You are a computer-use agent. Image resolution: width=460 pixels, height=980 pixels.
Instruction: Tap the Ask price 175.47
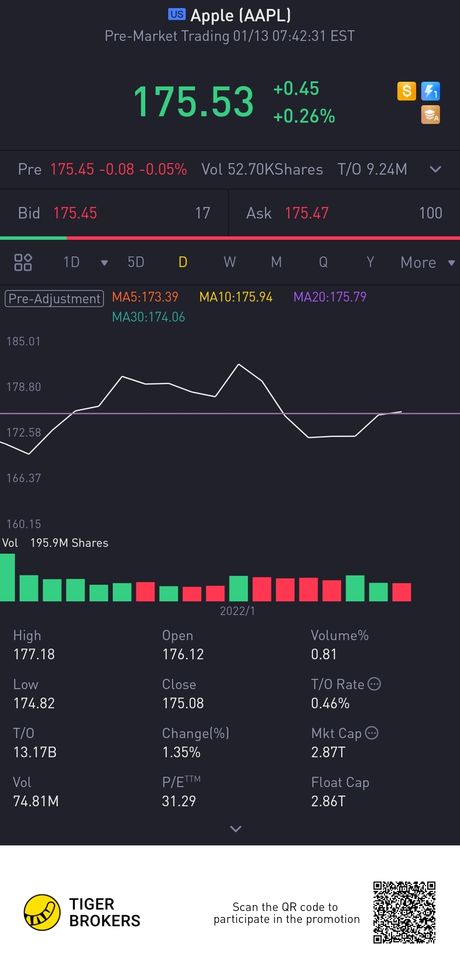tap(307, 213)
